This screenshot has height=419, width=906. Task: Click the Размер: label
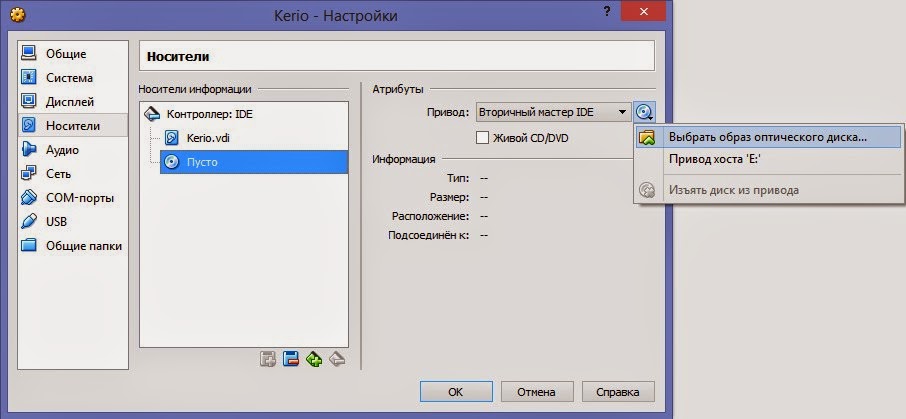(x=450, y=197)
